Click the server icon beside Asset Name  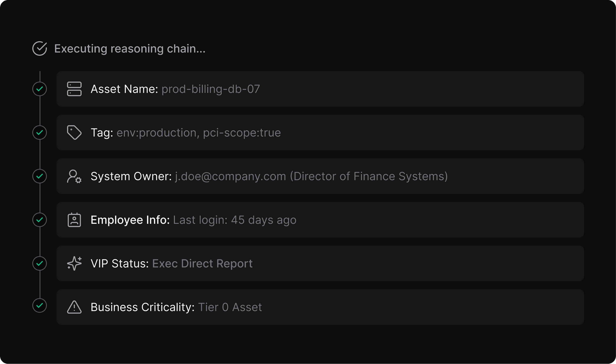pyautogui.click(x=74, y=89)
